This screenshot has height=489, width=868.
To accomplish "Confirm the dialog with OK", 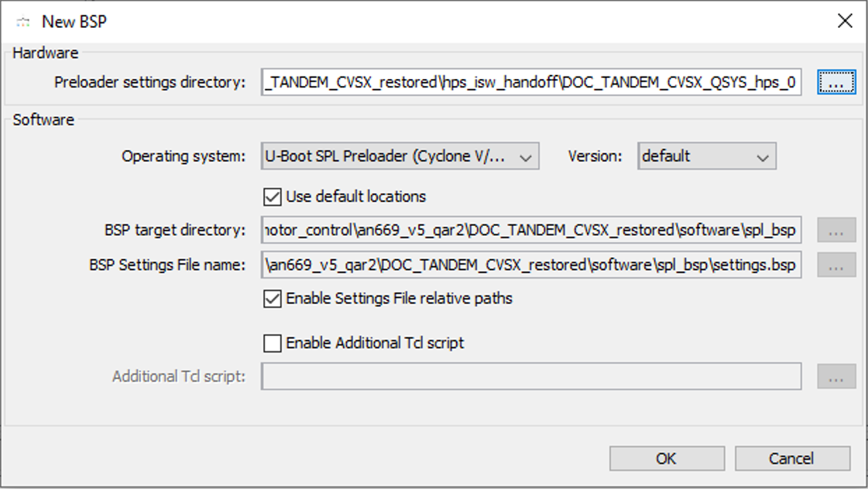I will [x=667, y=459].
